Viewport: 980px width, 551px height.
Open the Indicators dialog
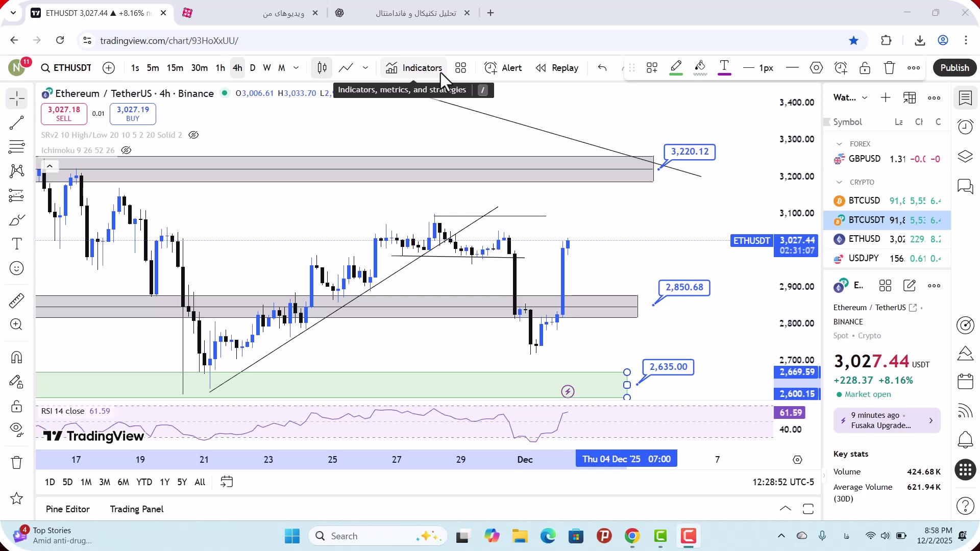click(414, 68)
